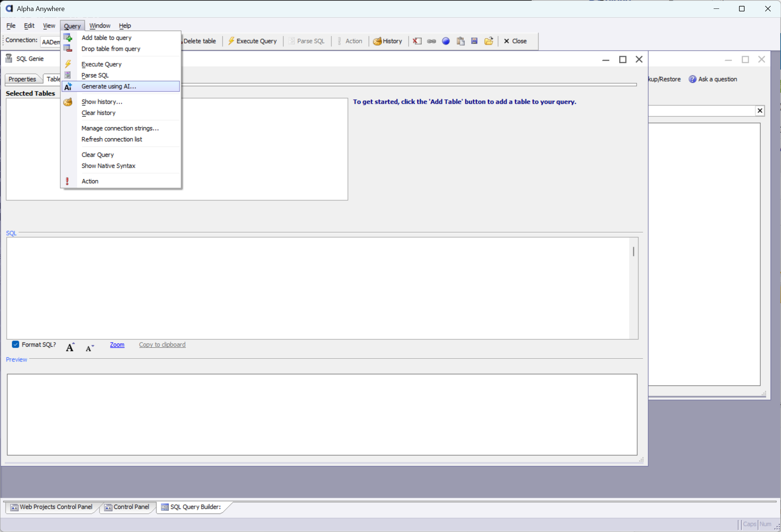
Task: Open the View menu
Action: coord(49,25)
